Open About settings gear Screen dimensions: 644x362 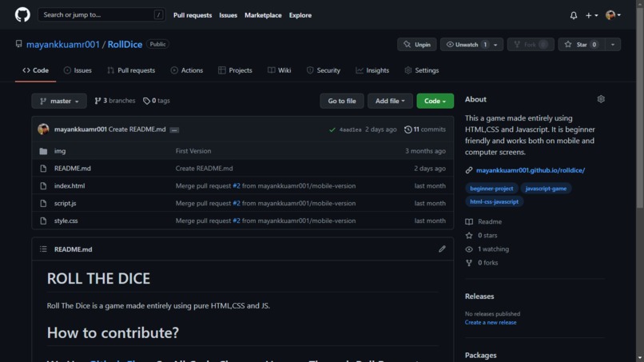pos(601,99)
